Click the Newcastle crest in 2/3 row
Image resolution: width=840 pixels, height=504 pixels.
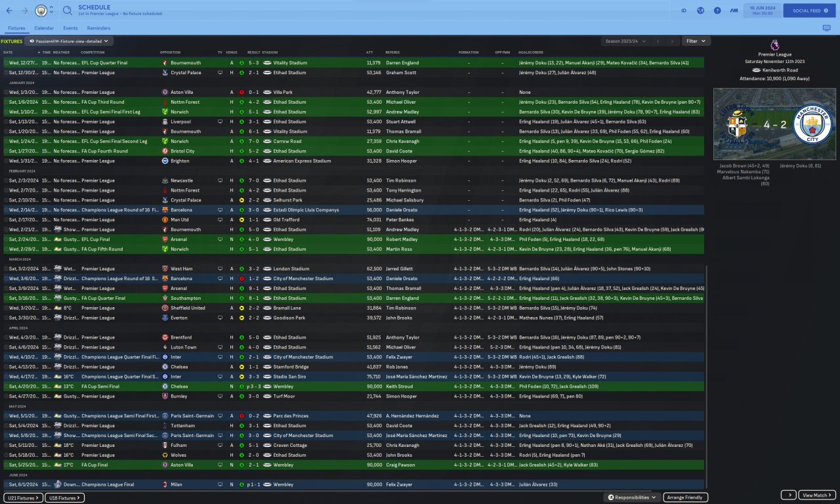165,180
